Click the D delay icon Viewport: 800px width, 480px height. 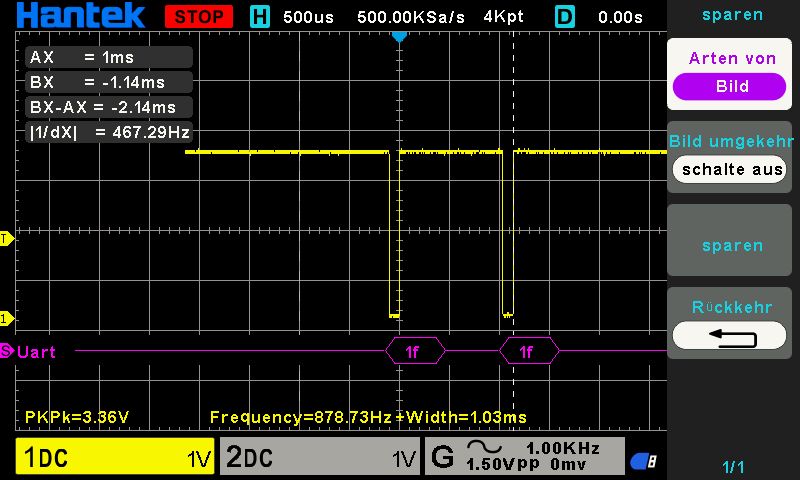564,17
